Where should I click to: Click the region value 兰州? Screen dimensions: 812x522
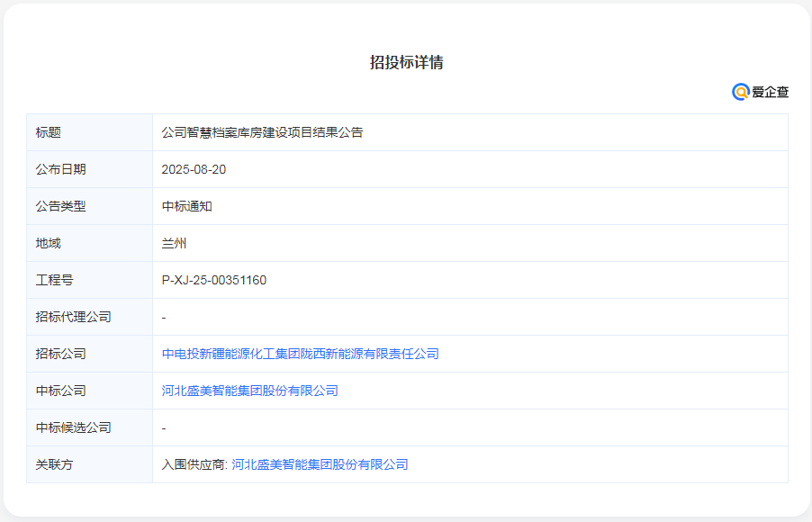176,243
